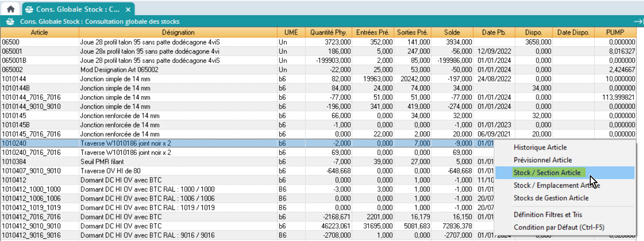Image resolution: width=644 pixels, height=241 pixels.
Task: Choose Condition par Défaut (Ctrl-F5)
Action: pos(559,227)
